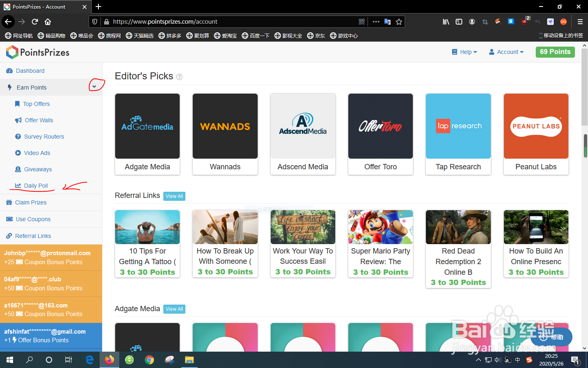Open the Firefox account icon
588x368 pixels.
point(472,22)
